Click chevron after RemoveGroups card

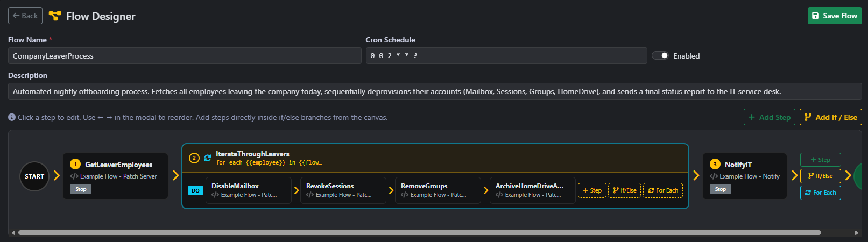coord(486,190)
